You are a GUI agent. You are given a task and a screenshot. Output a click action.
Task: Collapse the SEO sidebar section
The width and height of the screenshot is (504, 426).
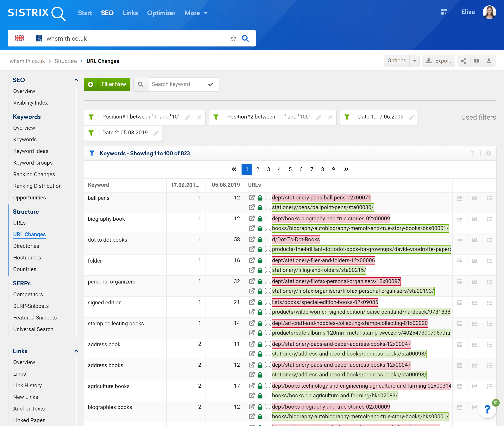[76, 80]
